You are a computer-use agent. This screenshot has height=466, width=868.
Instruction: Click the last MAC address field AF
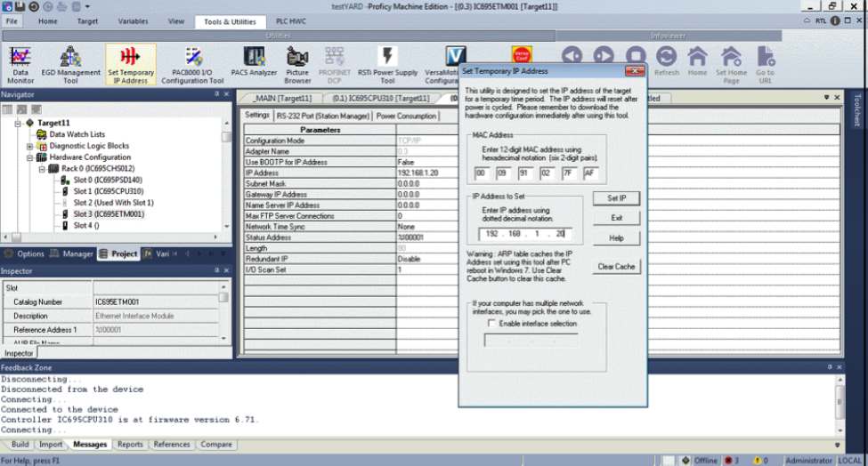(x=590, y=173)
